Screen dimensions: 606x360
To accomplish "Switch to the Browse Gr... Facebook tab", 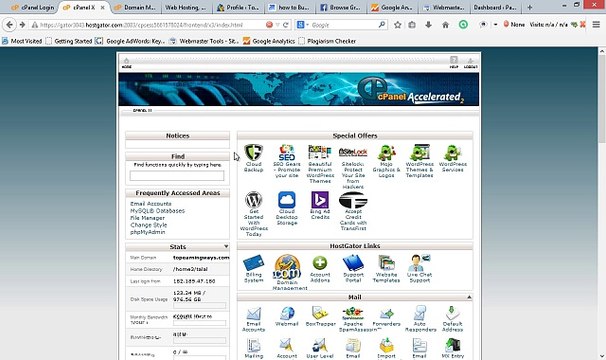I will point(340,7).
